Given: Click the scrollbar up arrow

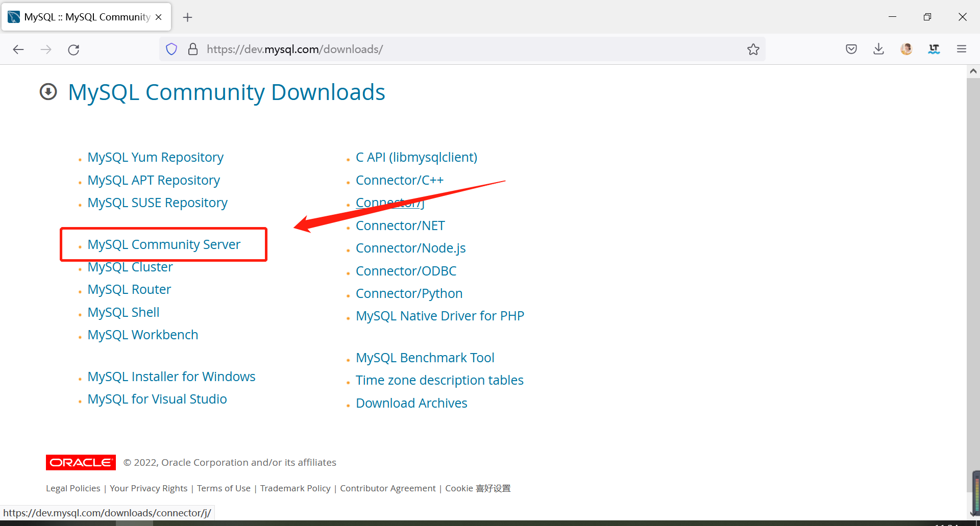Looking at the screenshot, I should pos(973,71).
